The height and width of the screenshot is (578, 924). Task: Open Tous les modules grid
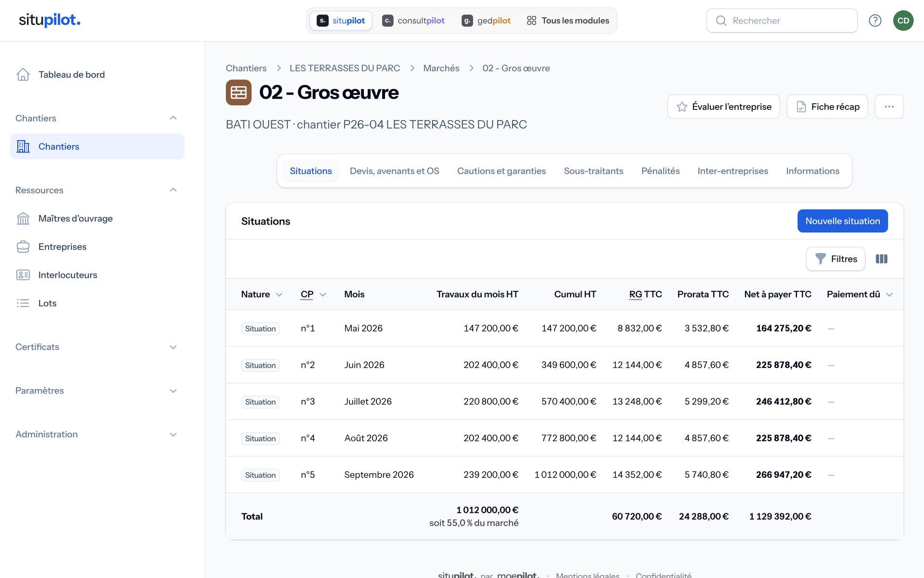[x=568, y=21]
